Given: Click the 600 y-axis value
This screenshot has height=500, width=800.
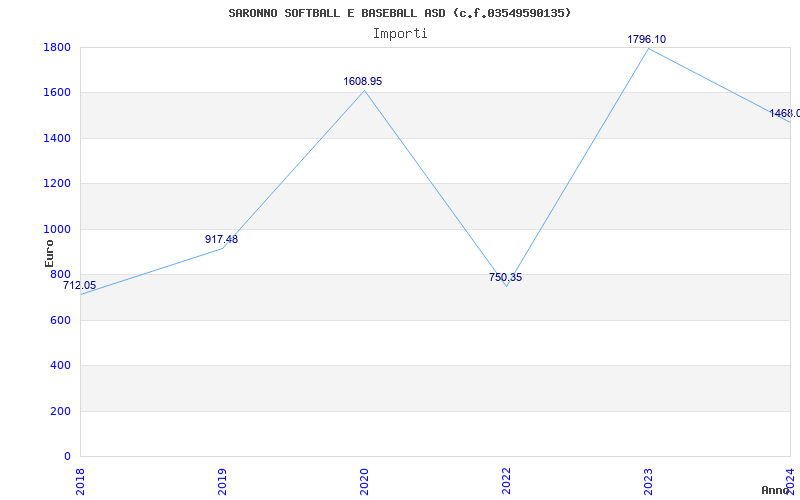Looking at the screenshot, I should click(x=60, y=320).
